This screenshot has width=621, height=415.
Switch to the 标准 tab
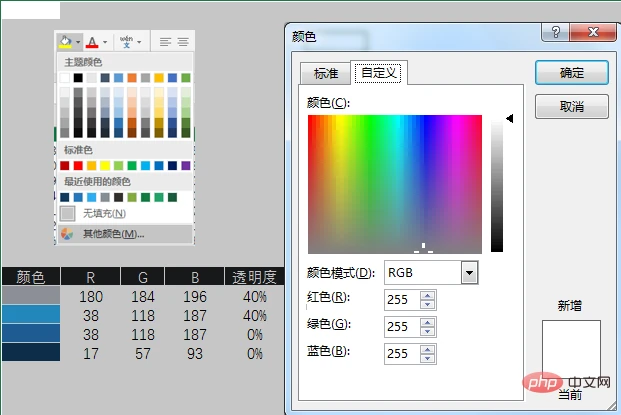[326, 74]
